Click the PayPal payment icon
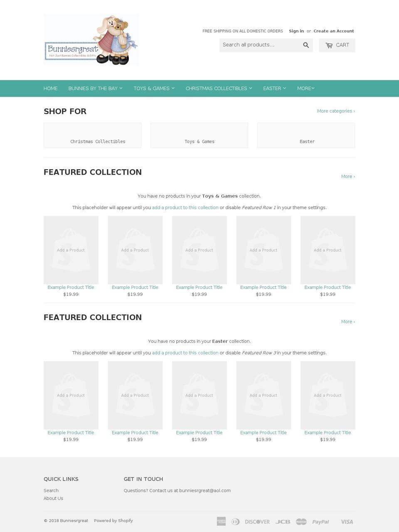The width and height of the screenshot is (399, 532). (320, 522)
